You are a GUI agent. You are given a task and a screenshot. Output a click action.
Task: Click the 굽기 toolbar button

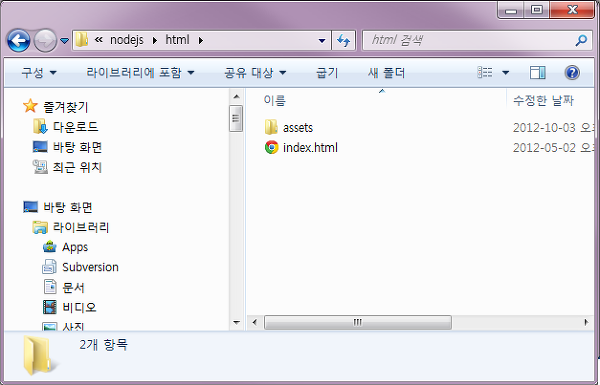coord(327,73)
